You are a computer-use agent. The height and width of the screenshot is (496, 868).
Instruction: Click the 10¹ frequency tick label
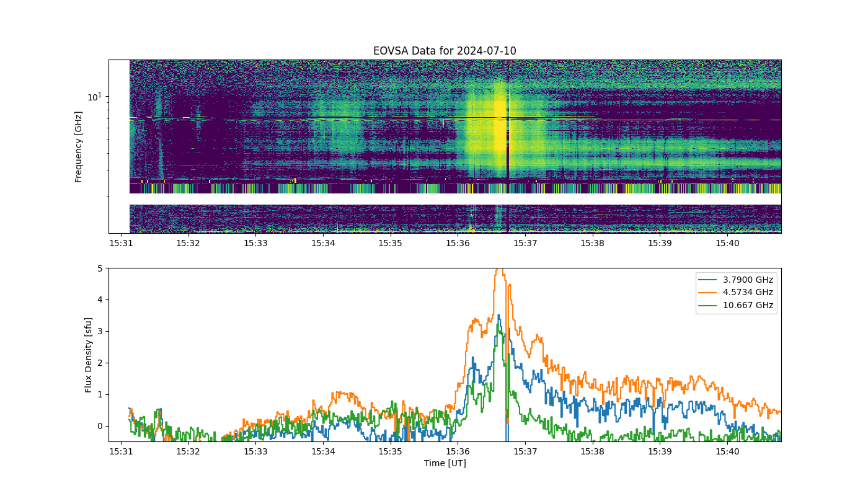(x=94, y=97)
